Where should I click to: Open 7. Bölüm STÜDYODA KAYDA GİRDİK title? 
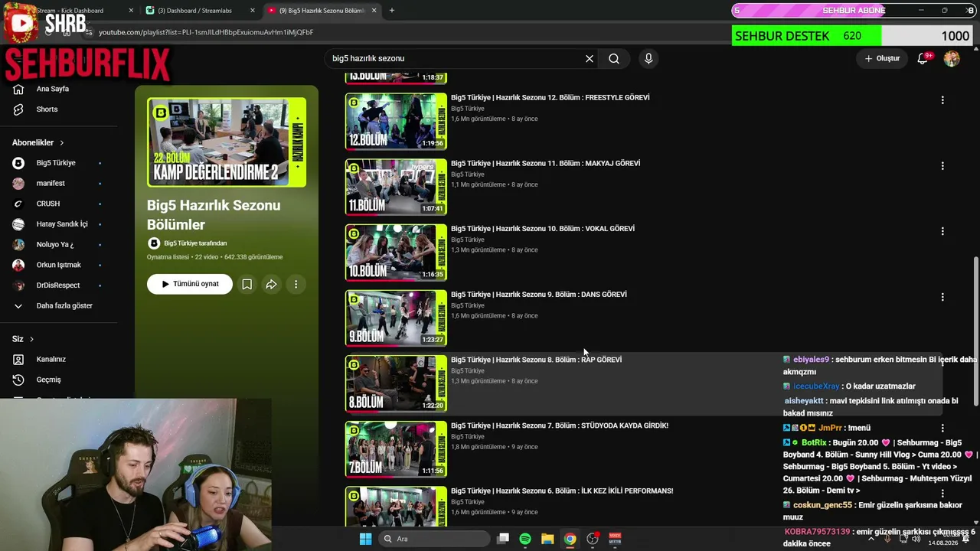(559, 425)
